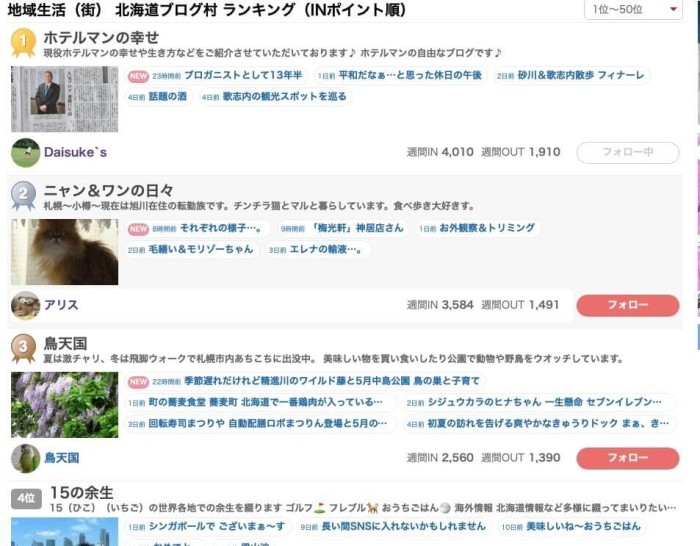This screenshot has height=546, width=700.
Task: Click the gray 4位 rank badge
Action: pos(26,498)
